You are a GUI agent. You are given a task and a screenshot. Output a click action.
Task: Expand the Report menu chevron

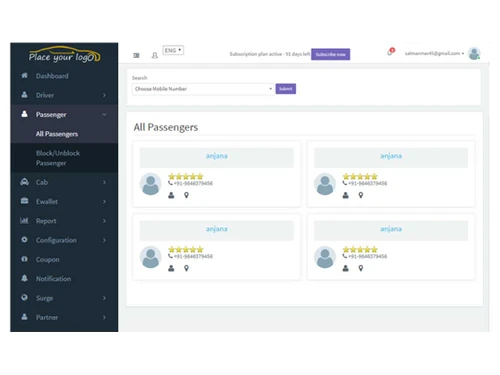click(104, 221)
